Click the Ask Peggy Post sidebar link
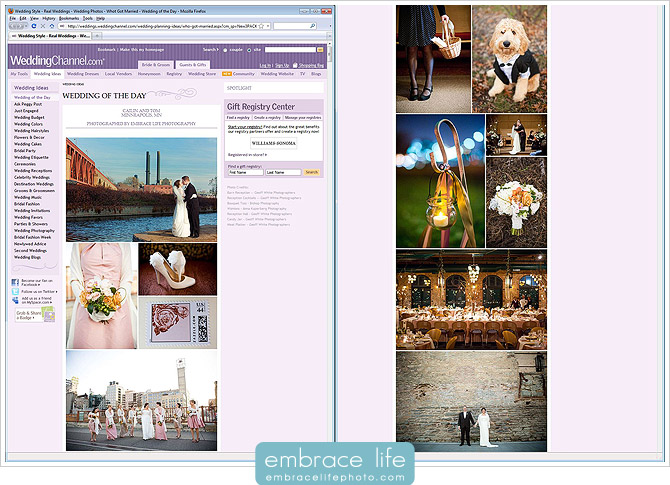Viewport: 670px width, 485px height. click(28, 104)
